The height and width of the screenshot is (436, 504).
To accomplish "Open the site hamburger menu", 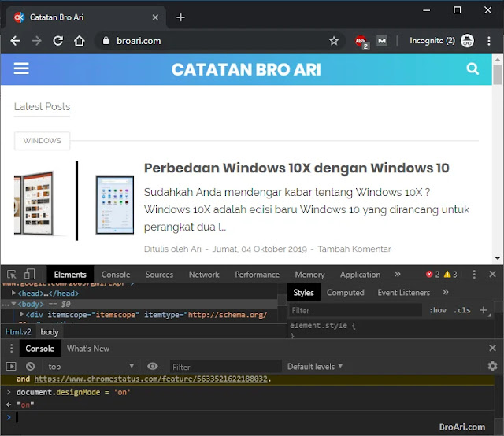I will coord(21,68).
